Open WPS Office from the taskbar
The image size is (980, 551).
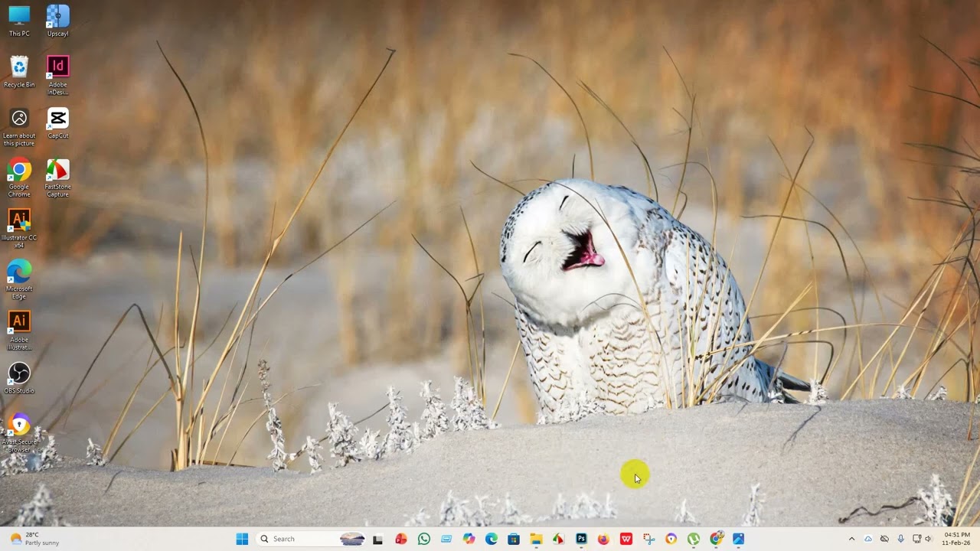point(626,539)
